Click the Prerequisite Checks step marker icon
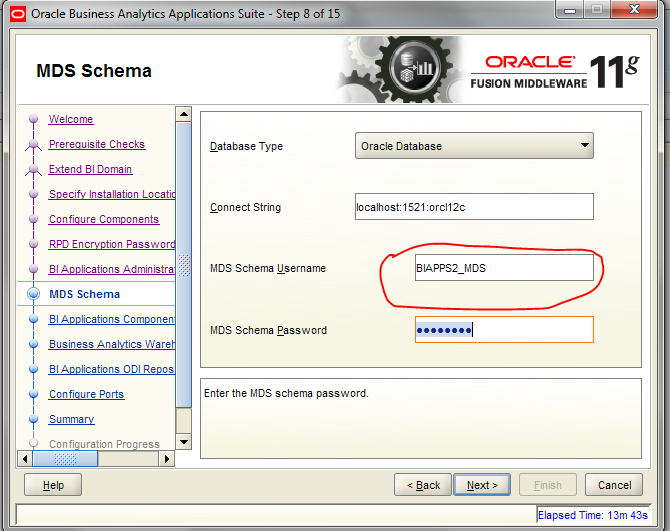Image resolution: width=670 pixels, height=531 pixels. pos(33,145)
